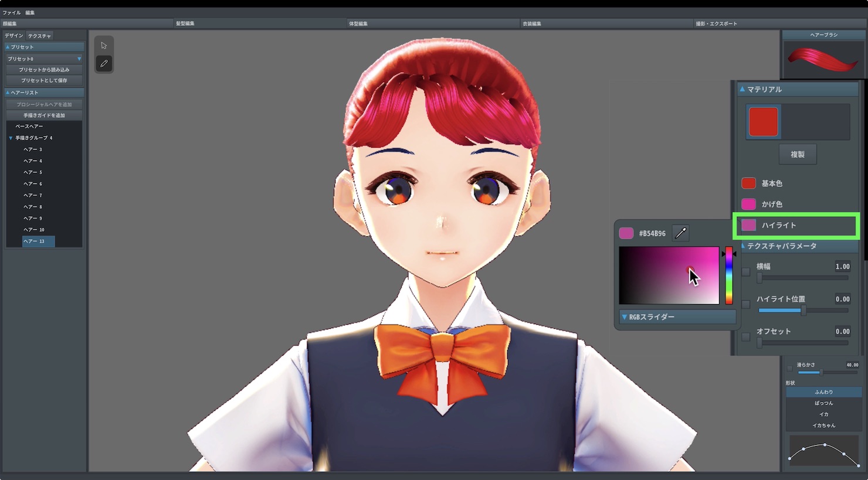Screen dimensions: 868x480
Task: Select ヘアー 6 in the list
Action: (x=33, y=184)
